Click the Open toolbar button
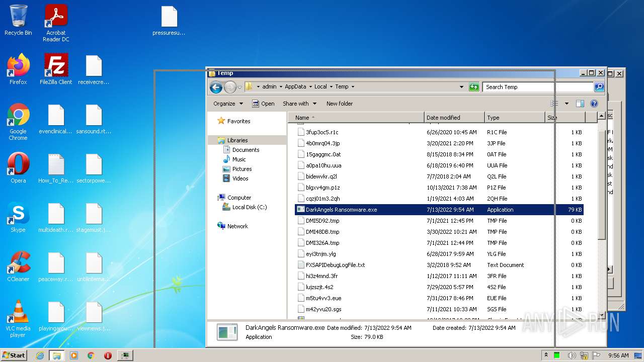644x362 pixels. pos(263,104)
